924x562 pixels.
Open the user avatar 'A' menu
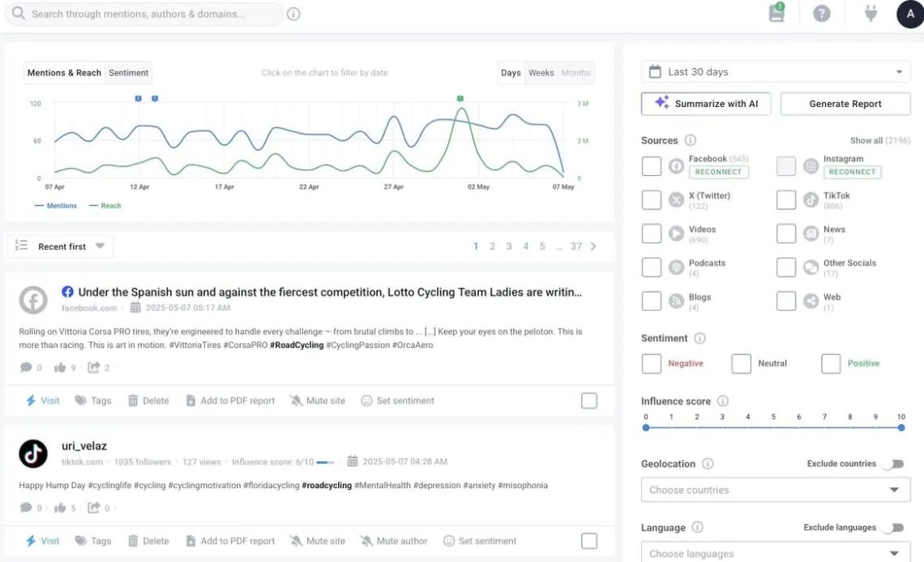coord(910,14)
